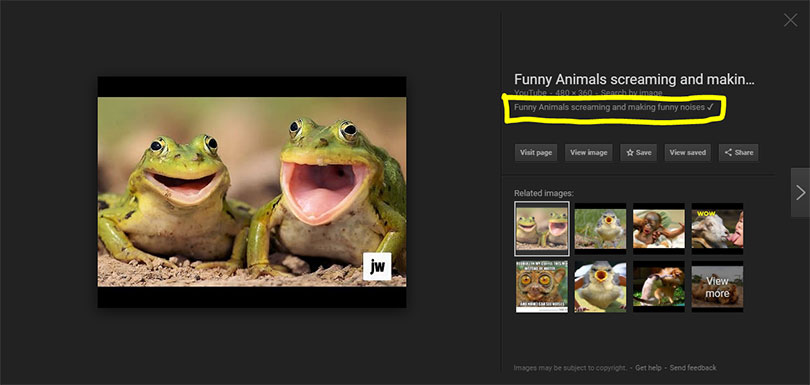Click the description text 'Funny Animals screaming and making funny noises'
810x385 pixels.
point(609,107)
